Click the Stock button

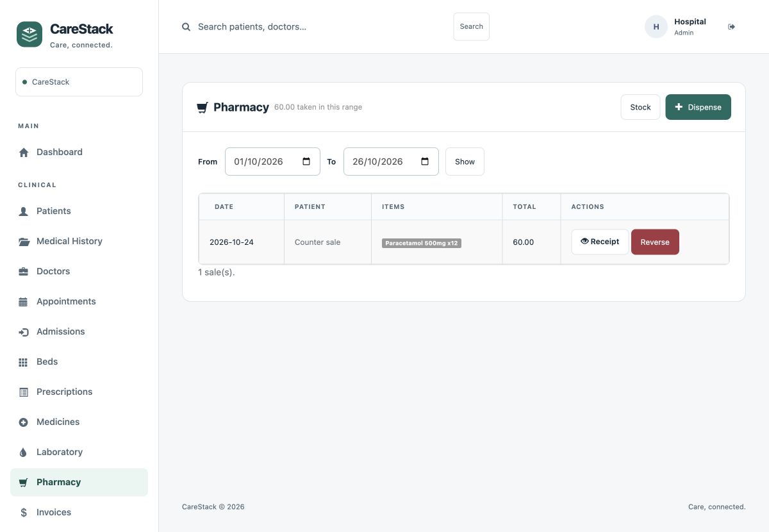[640, 107]
